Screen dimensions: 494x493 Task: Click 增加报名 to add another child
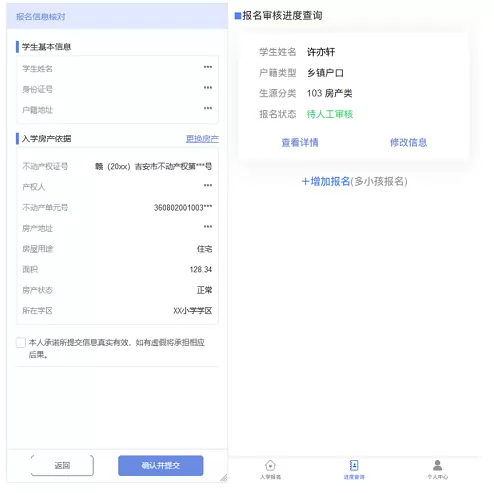click(326, 181)
